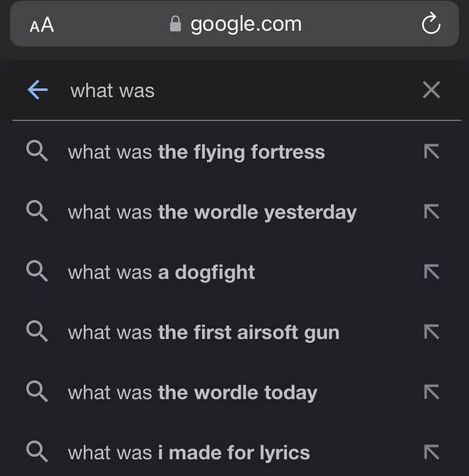Open the AA text size menu
469x476 pixels.
[42, 25]
